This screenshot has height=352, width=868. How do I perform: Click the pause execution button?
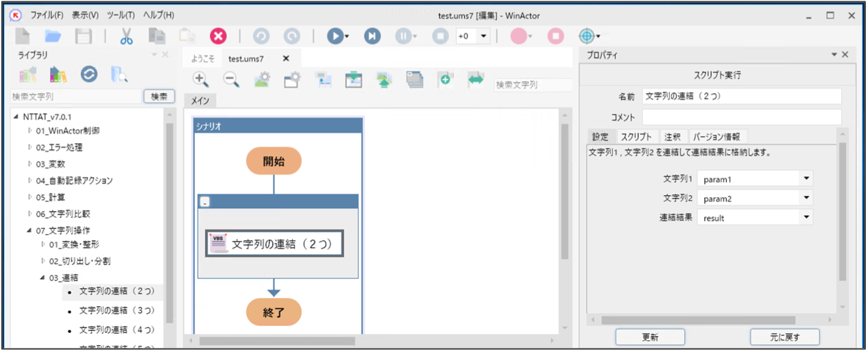pos(403,36)
